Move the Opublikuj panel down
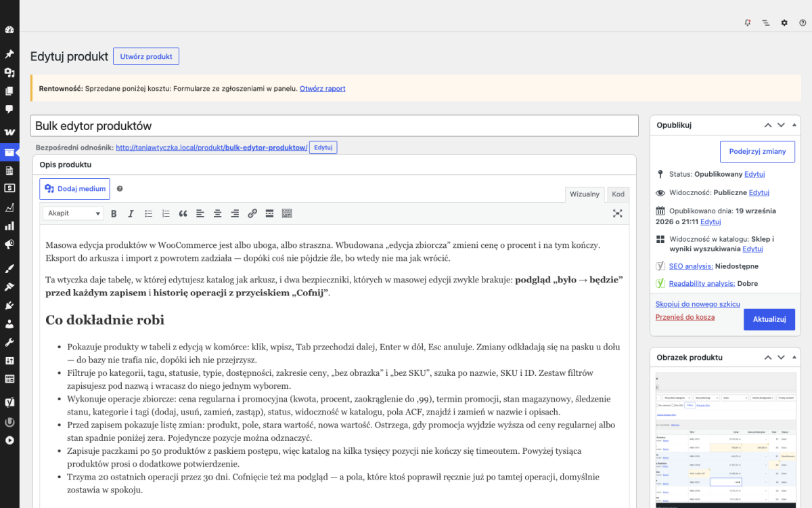The image size is (812, 508). point(781,125)
